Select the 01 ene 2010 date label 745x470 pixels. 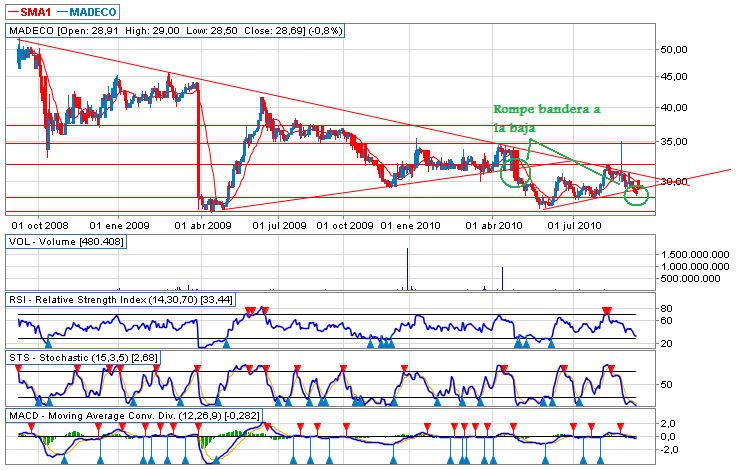411,225
